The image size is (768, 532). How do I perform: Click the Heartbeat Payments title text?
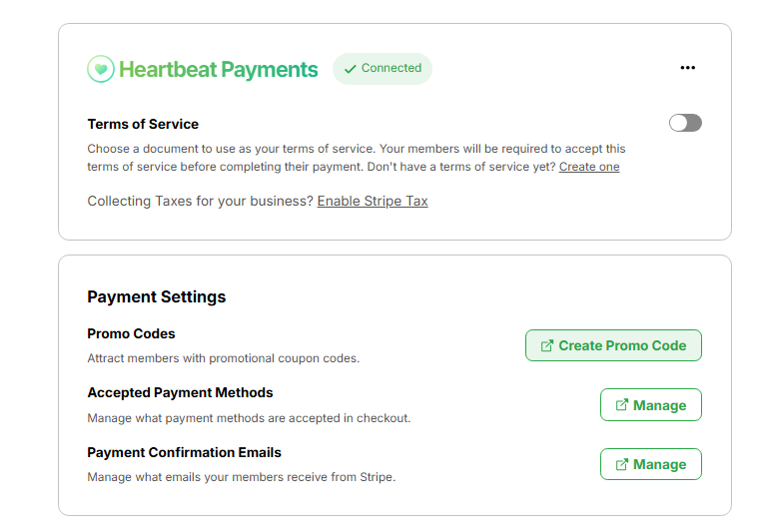pyautogui.click(x=219, y=70)
